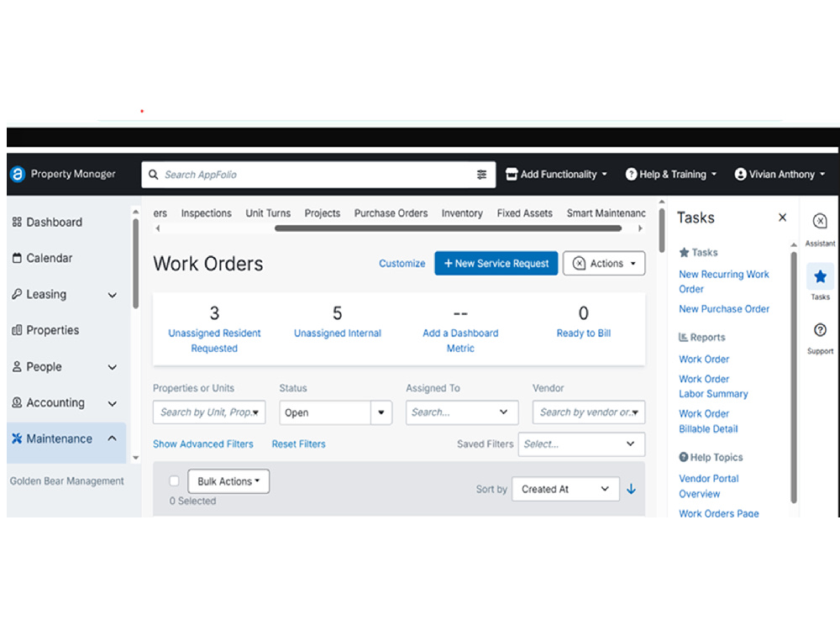Close the Tasks panel
The height and width of the screenshot is (630, 840).
(x=782, y=218)
